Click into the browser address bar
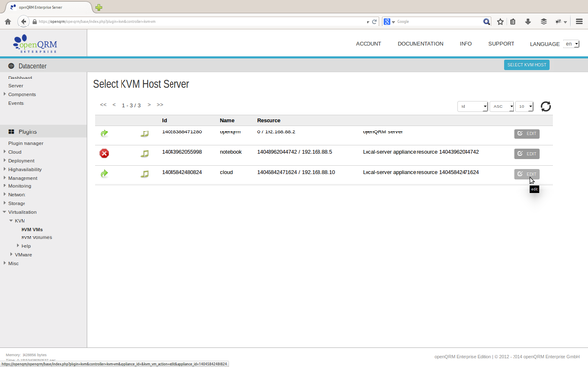This screenshot has width=588, height=367. (199, 22)
